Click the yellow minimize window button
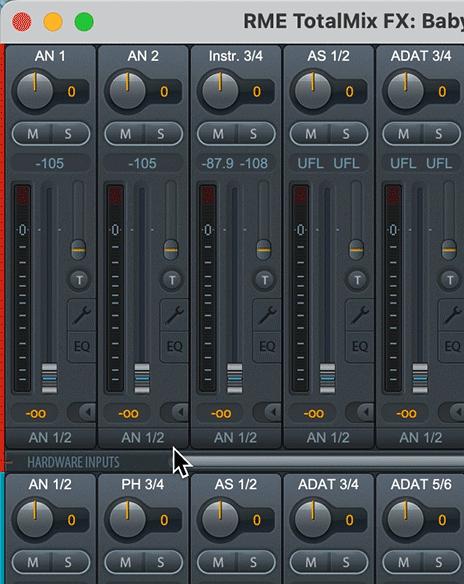The width and height of the screenshot is (464, 584). (53, 22)
